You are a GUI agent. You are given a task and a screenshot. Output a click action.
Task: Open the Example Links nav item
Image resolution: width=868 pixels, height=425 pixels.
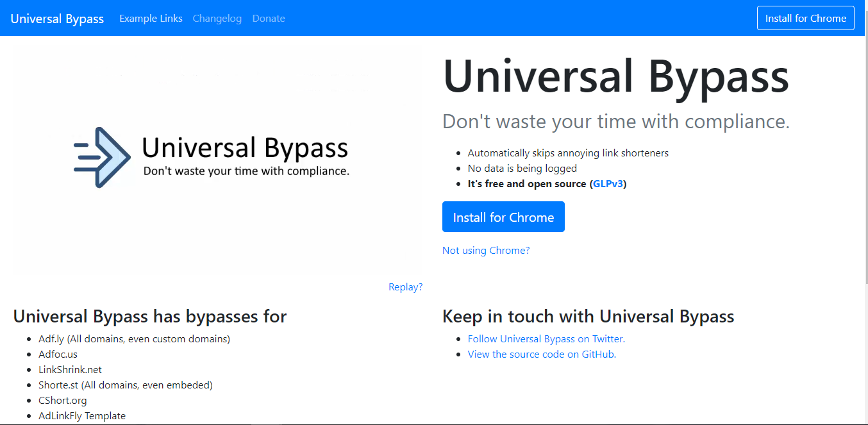click(151, 19)
